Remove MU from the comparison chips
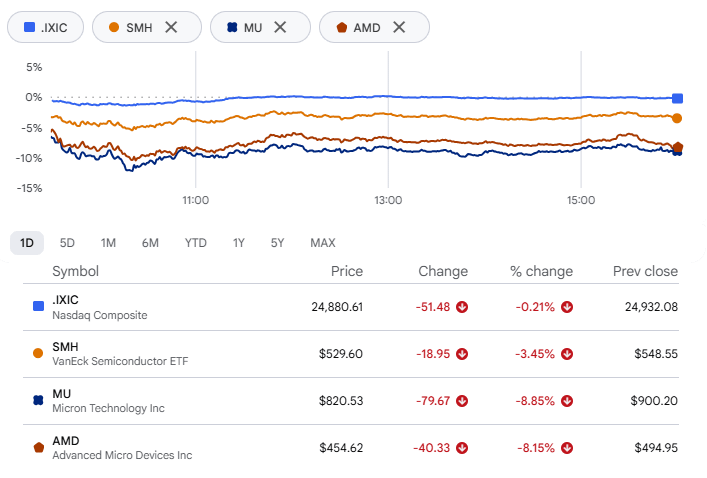Image resolution: width=707 pixels, height=478 pixels. click(x=280, y=28)
